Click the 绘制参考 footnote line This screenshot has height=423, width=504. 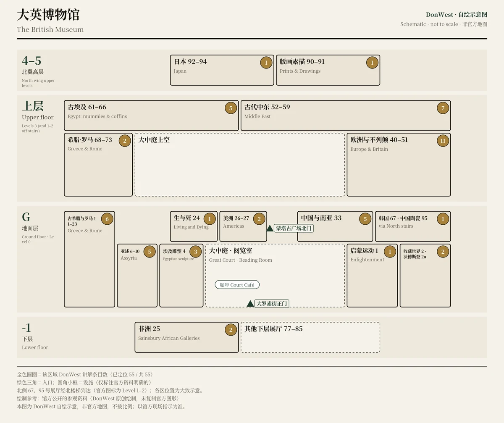coord(98,398)
